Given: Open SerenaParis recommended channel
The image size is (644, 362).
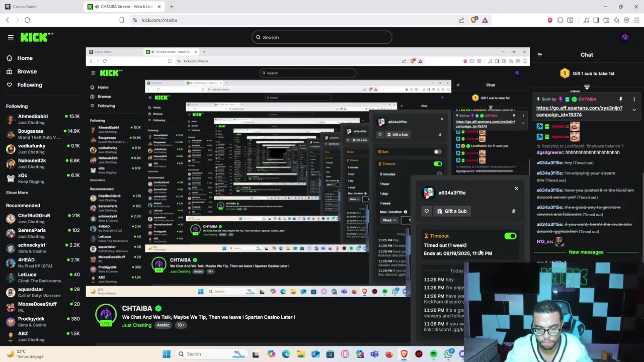Looking at the screenshot, I should 43,233.
